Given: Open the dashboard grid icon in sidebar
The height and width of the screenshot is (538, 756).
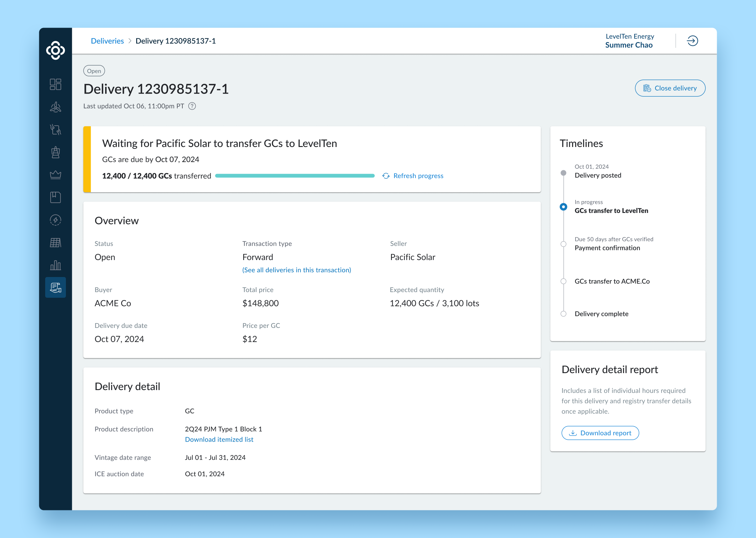Looking at the screenshot, I should pyautogui.click(x=55, y=84).
